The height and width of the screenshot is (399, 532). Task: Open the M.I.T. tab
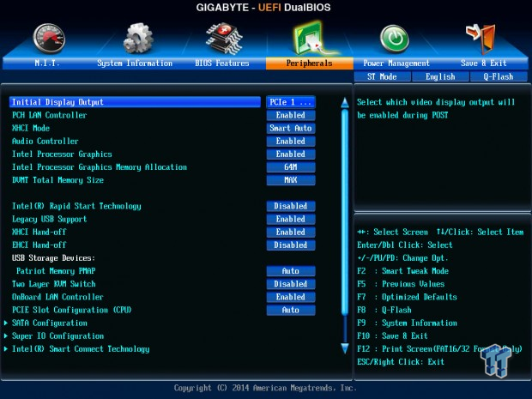47,63
